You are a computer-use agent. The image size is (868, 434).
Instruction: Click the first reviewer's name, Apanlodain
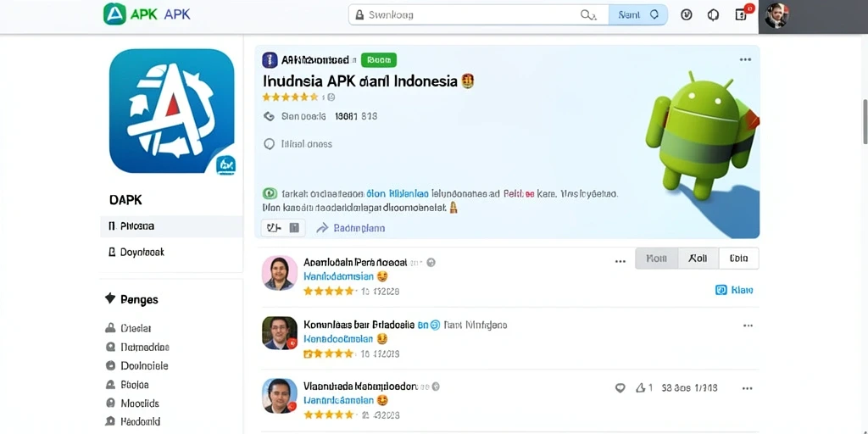coord(355,262)
